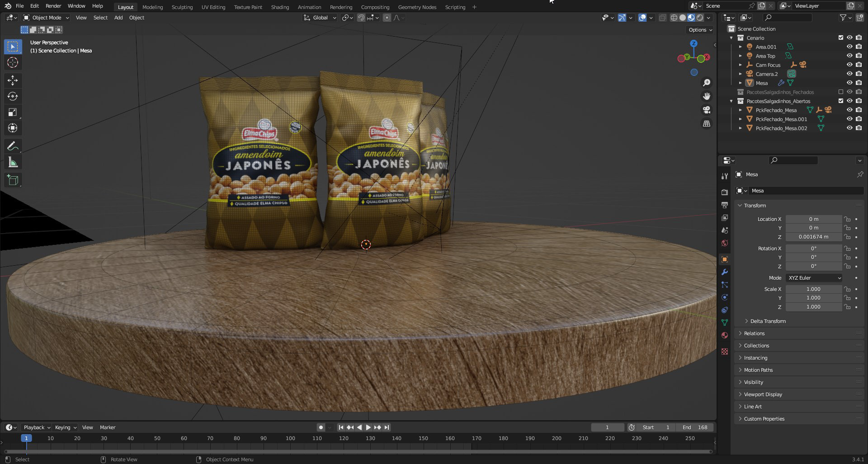Open the Material properties tab
The width and height of the screenshot is (868, 464).
[725, 335]
